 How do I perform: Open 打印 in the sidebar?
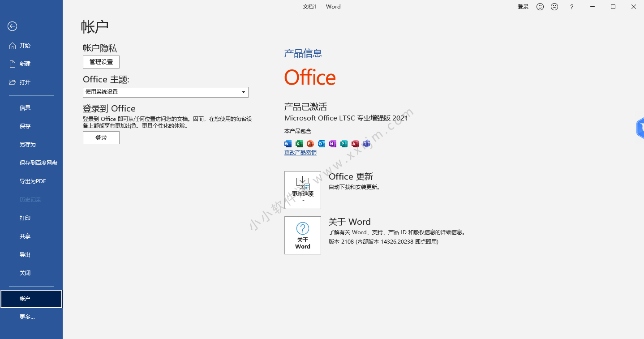[31, 218]
